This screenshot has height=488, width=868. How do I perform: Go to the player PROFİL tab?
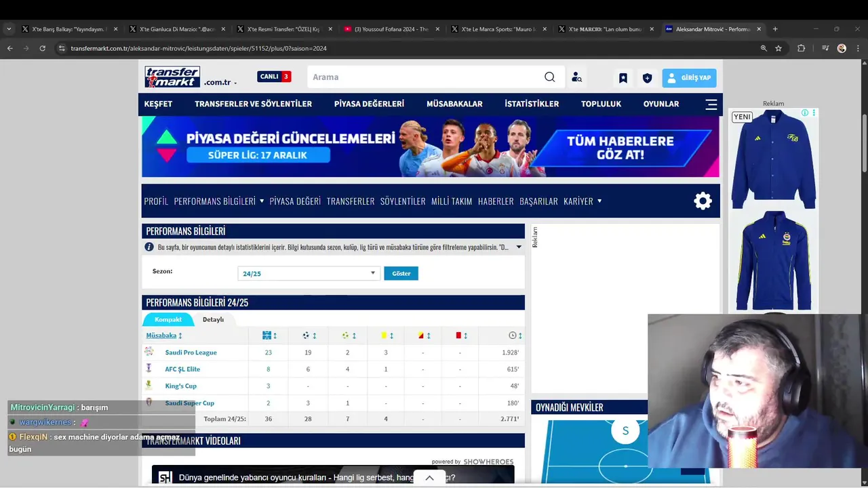(x=156, y=201)
